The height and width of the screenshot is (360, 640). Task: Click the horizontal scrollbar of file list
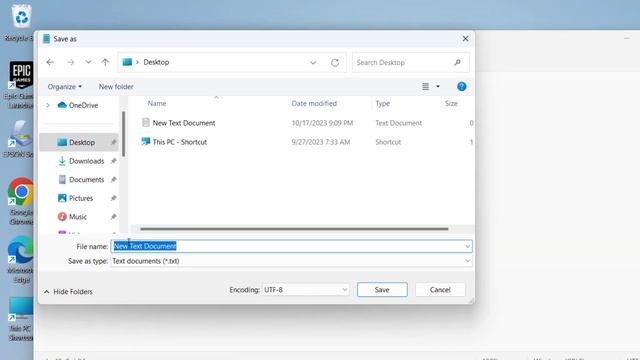(294, 229)
